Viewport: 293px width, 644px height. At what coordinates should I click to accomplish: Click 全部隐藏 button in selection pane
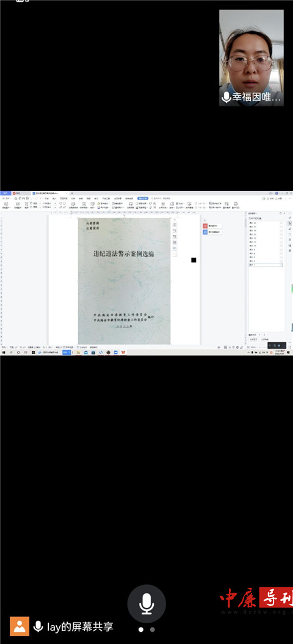tap(265, 339)
